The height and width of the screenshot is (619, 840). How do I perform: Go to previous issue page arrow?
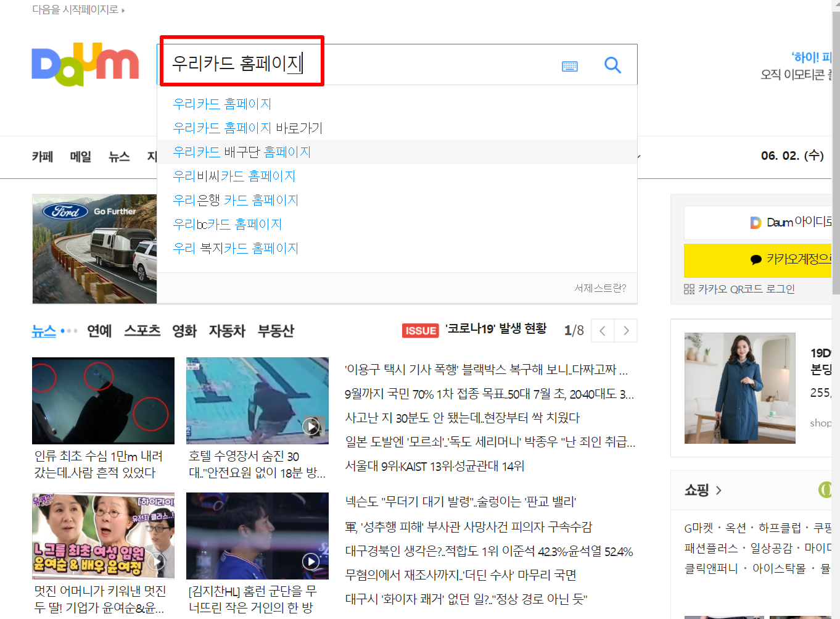603,331
